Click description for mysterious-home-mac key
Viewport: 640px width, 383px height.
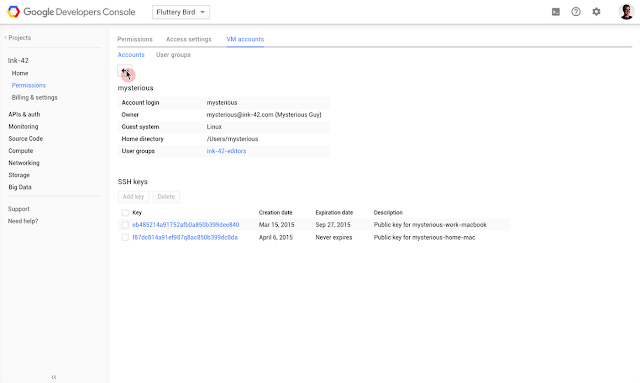pos(424,237)
